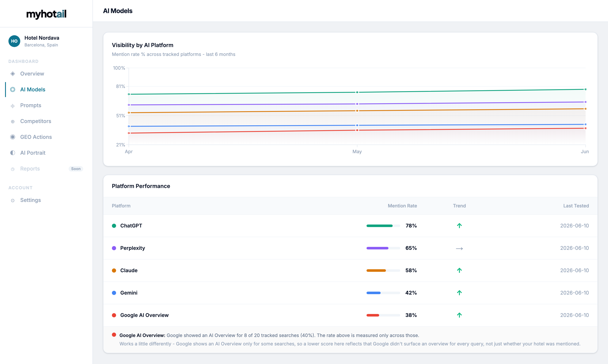Click the orange dot beside Claude
The height and width of the screenshot is (364, 608).
pyautogui.click(x=114, y=270)
